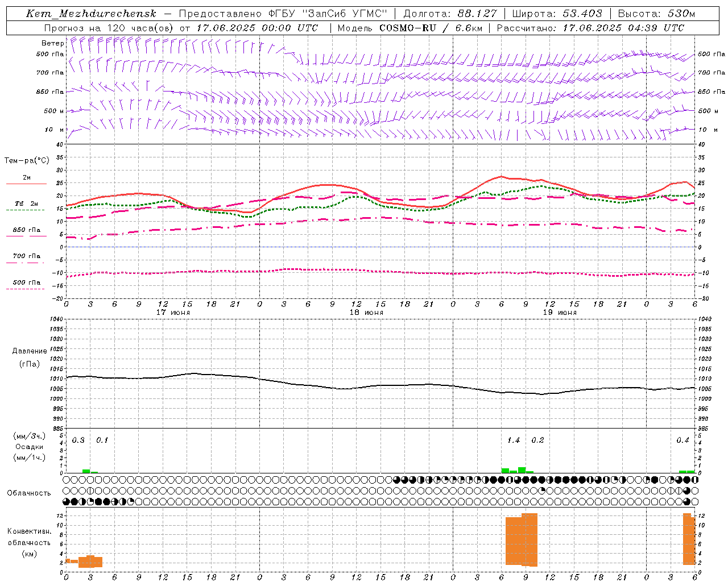Click the 0.1 precipitation value

[102, 440]
